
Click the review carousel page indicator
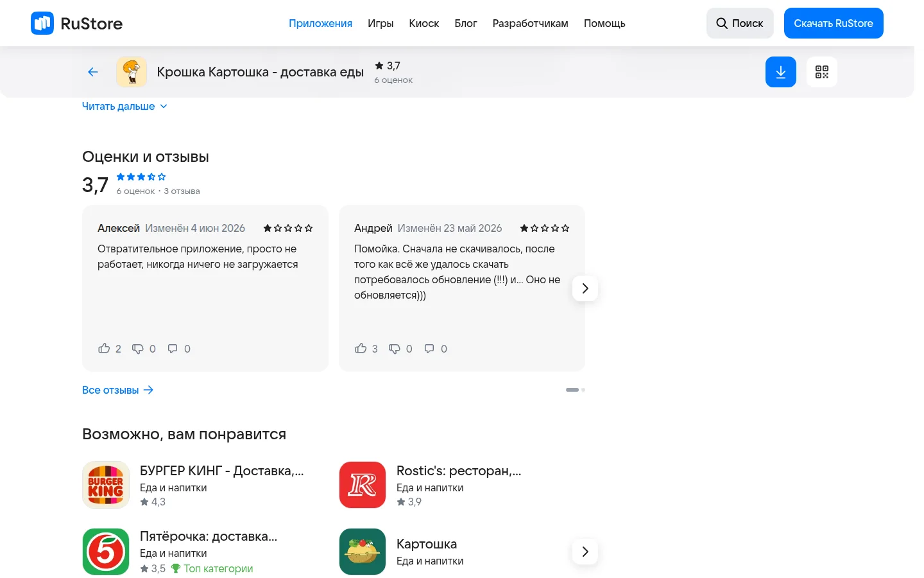pyautogui.click(x=576, y=390)
